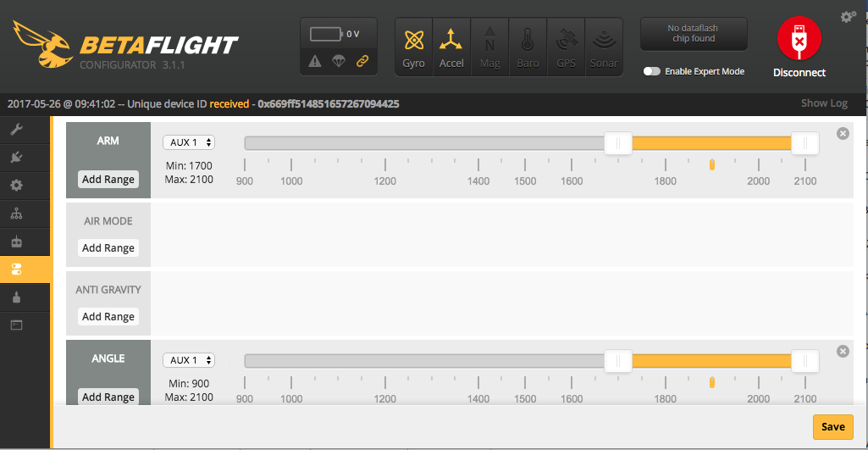Click the failsafe parachute status icon
This screenshot has height=450, width=868.
pyautogui.click(x=339, y=62)
